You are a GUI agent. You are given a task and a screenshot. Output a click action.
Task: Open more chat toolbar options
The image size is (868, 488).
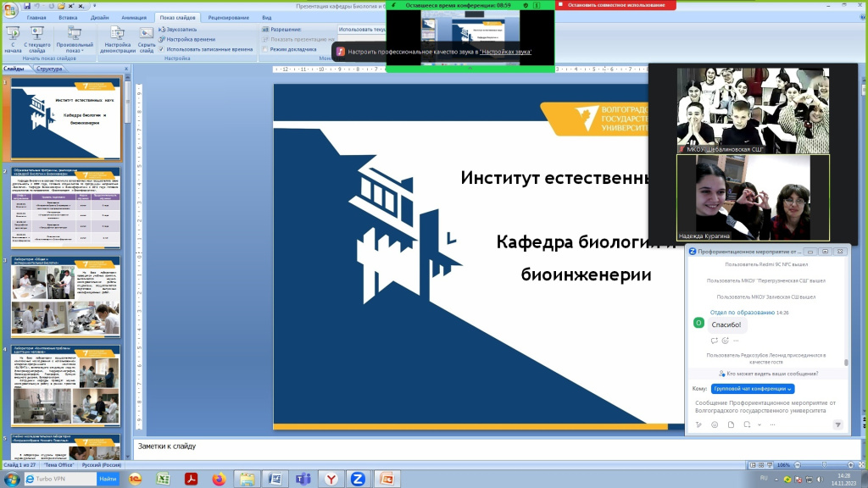[x=773, y=425]
